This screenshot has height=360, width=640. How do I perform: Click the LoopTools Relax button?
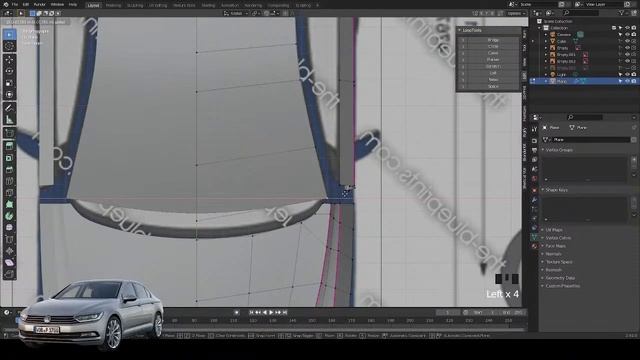coord(492,80)
